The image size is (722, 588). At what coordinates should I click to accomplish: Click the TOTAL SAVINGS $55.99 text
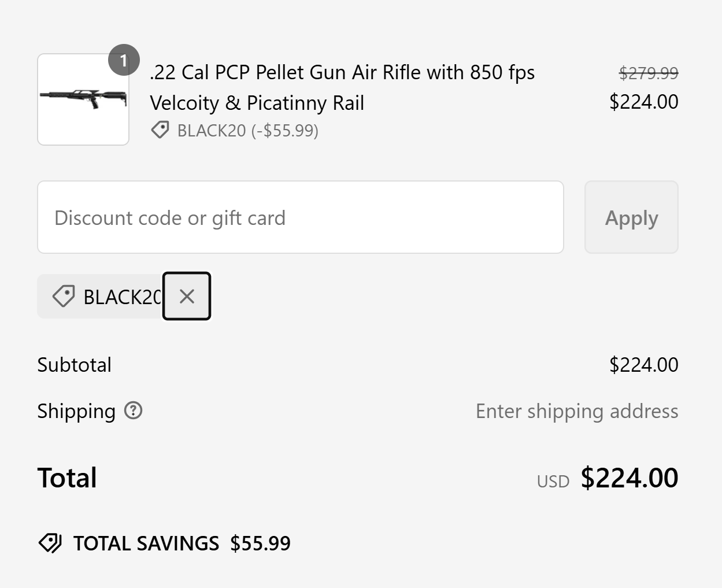point(182,543)
